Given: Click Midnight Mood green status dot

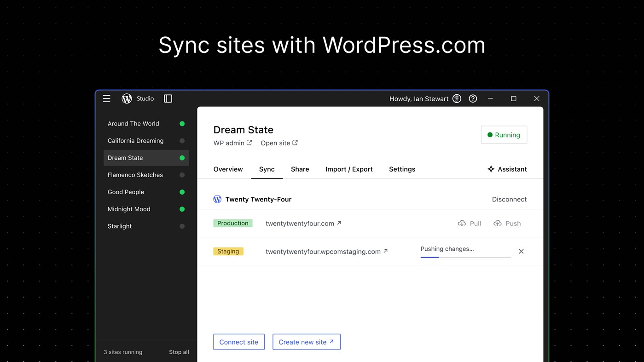Looking at the screenshot, I should point(182,209).
